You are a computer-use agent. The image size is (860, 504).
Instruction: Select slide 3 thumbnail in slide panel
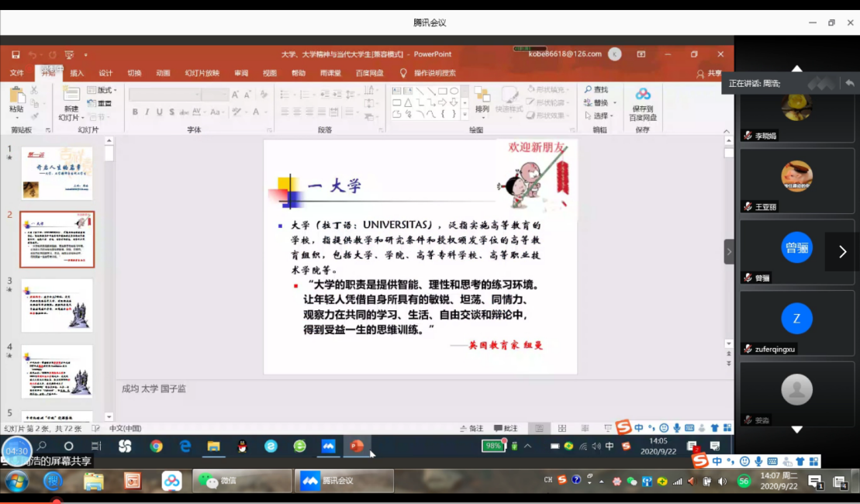(57, 306)
